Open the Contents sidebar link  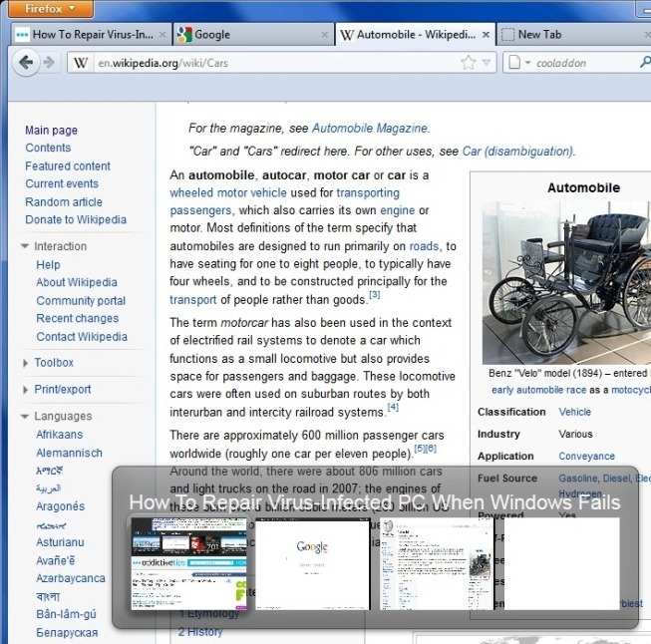(48, 148)
